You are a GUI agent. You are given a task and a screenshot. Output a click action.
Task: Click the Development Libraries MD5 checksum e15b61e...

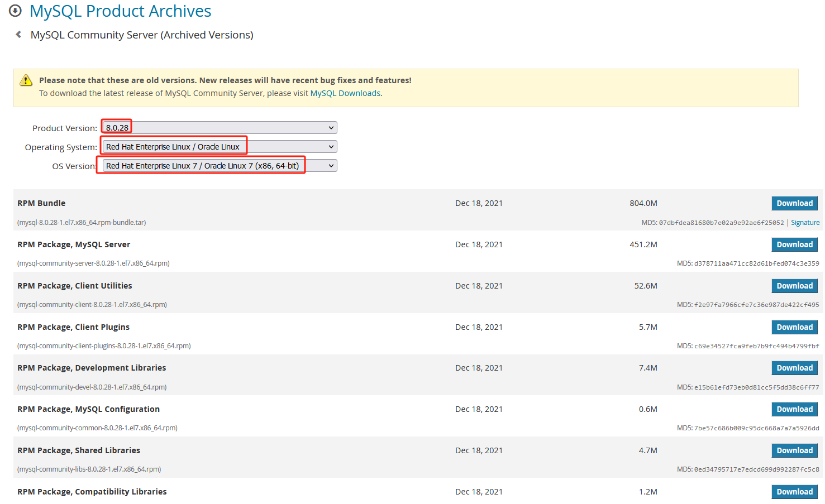pos(757,387)
